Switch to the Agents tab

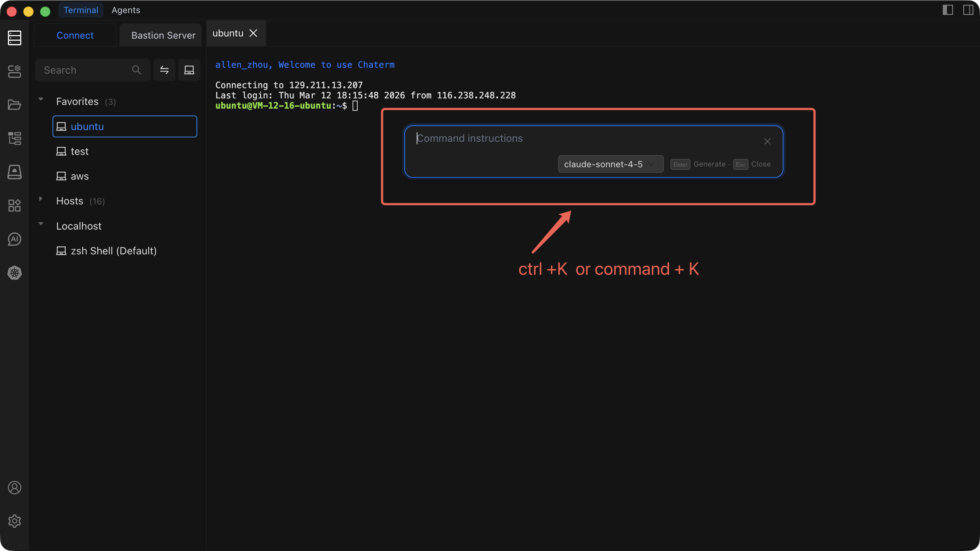pos(125,10)
